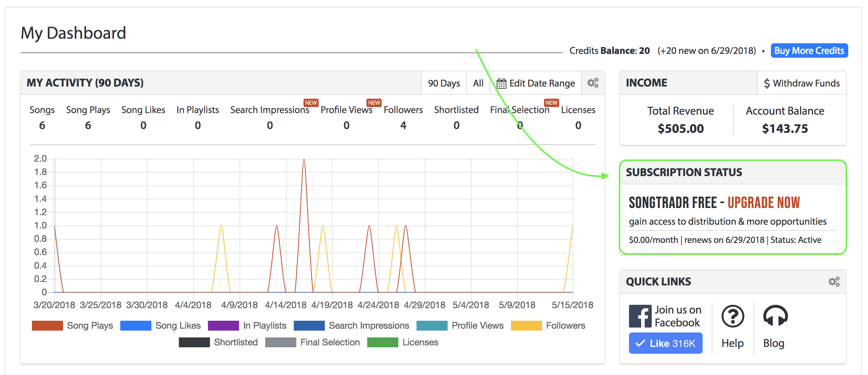868x375 pixels.
Task: Click the Song Plays legend label
Action: point(90,326)
